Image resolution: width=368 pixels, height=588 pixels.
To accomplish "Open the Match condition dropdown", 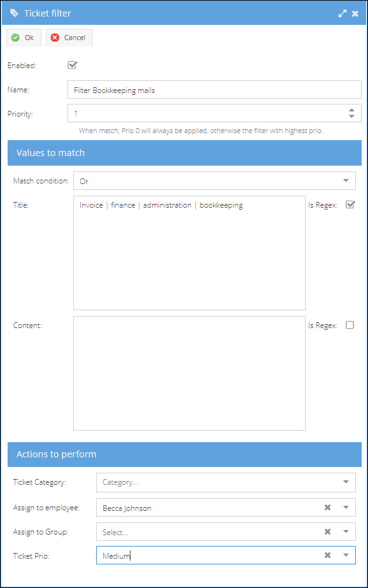I will (215, 181).
